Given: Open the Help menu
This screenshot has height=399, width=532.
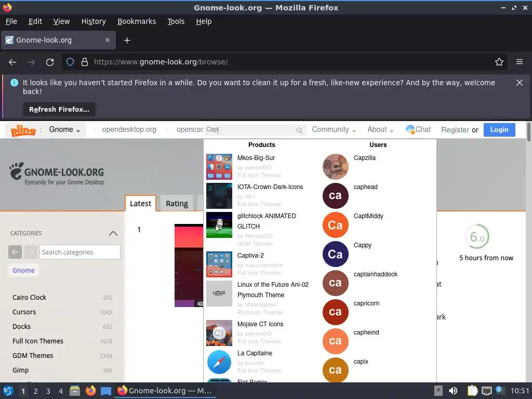Looking at the screenshot, I should pyautogui.click(x=204, y=21).
